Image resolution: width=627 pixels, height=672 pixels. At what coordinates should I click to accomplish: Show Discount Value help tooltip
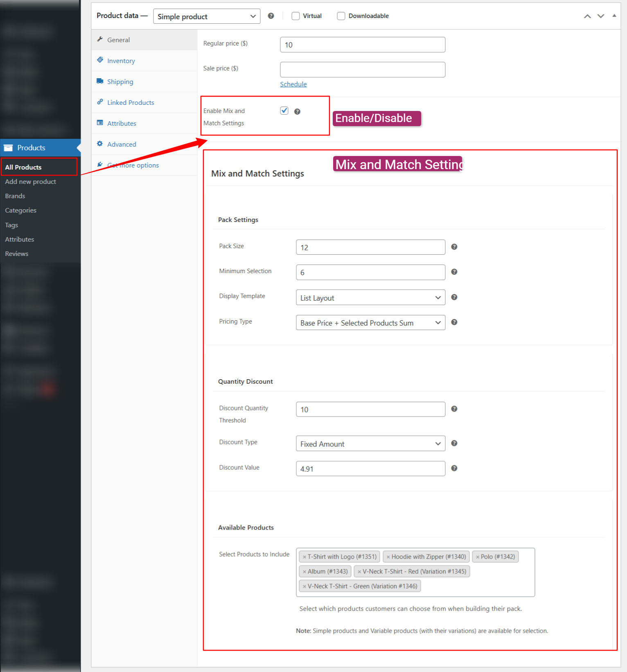(454, 468)
